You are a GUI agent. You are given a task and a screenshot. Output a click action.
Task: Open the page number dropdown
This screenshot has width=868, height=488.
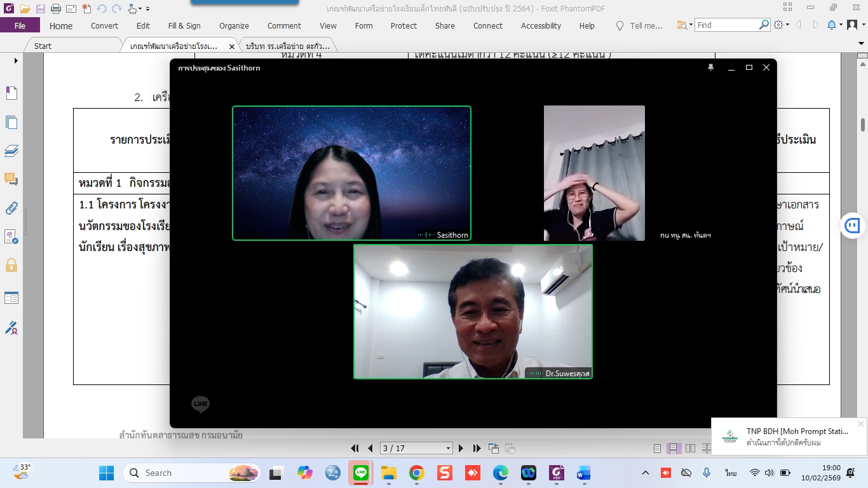(x=448, y=448)
